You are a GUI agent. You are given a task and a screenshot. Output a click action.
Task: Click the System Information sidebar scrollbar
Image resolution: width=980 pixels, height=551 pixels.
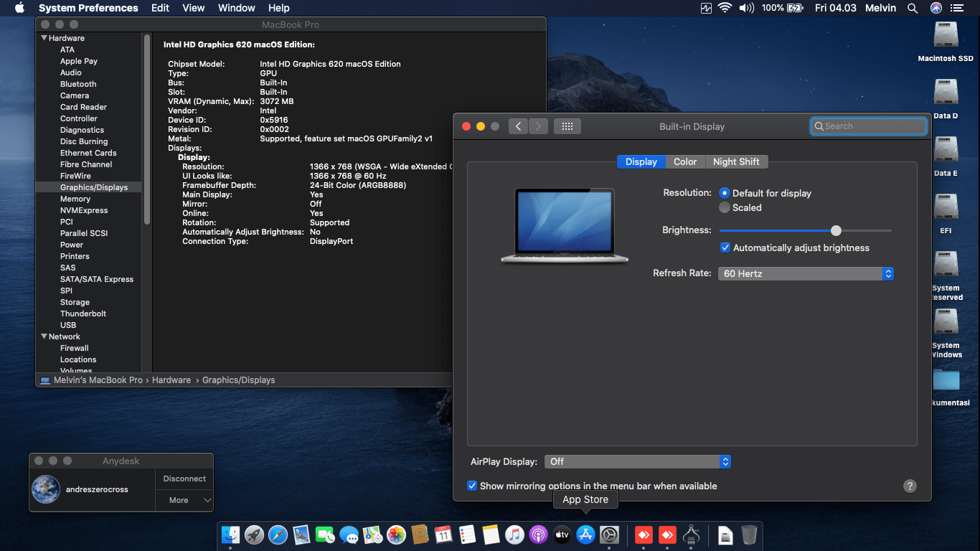[147, 129]
